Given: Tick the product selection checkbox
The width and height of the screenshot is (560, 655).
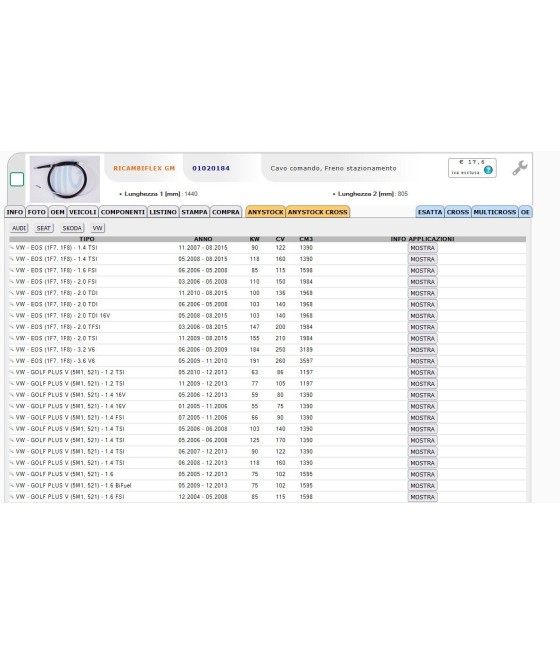Looking at the screenshot, I should click(x=17, y=179).
